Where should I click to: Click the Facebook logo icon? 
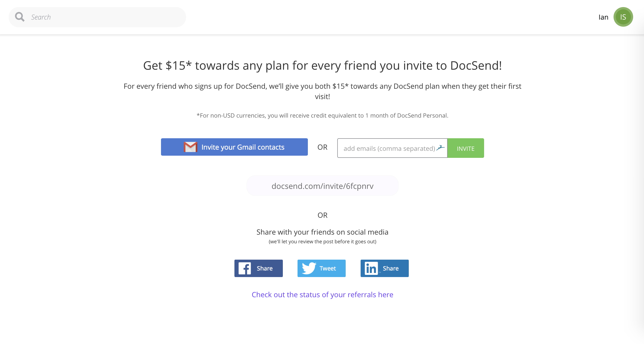pyautogui.click(x=244, y=268)
